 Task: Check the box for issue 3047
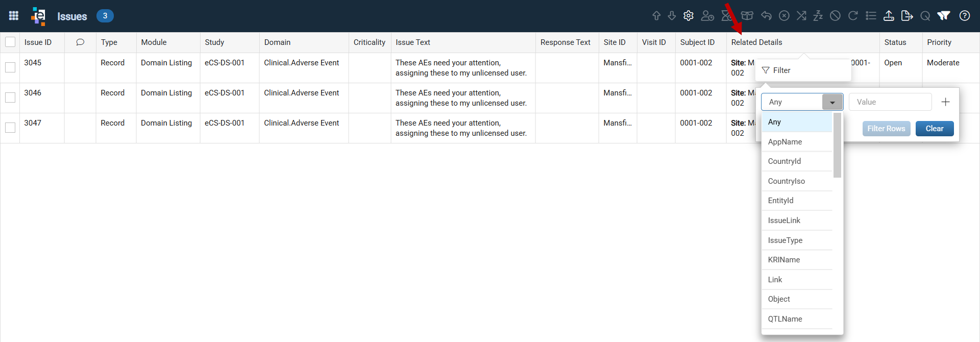click(x=10, y=128)
